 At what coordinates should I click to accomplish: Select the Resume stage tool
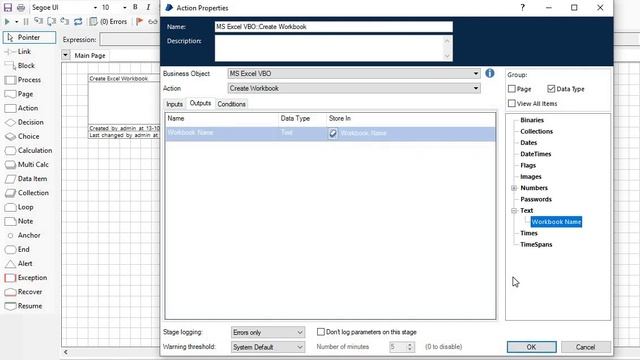tap(24, 306)
